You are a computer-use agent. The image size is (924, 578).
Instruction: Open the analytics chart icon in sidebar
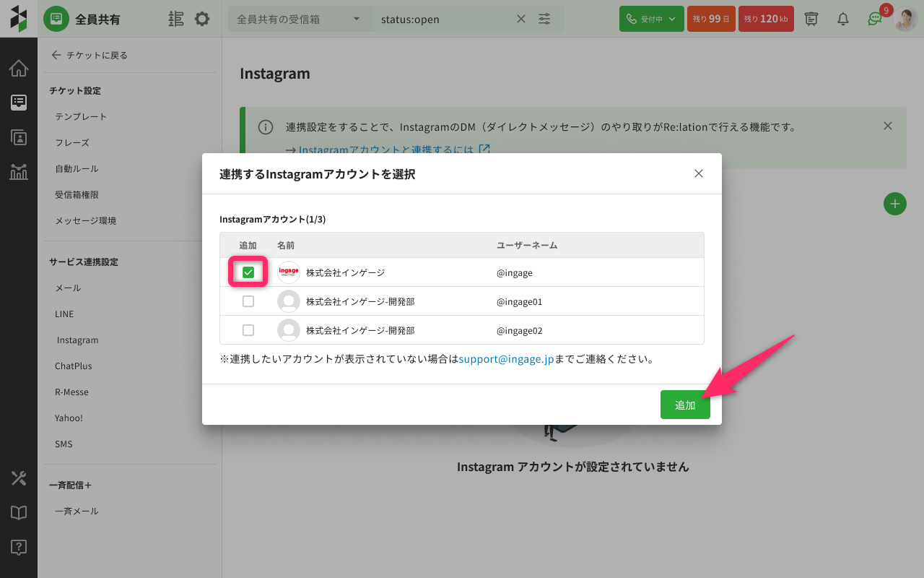pyautogui.click(x=19, y=172)
